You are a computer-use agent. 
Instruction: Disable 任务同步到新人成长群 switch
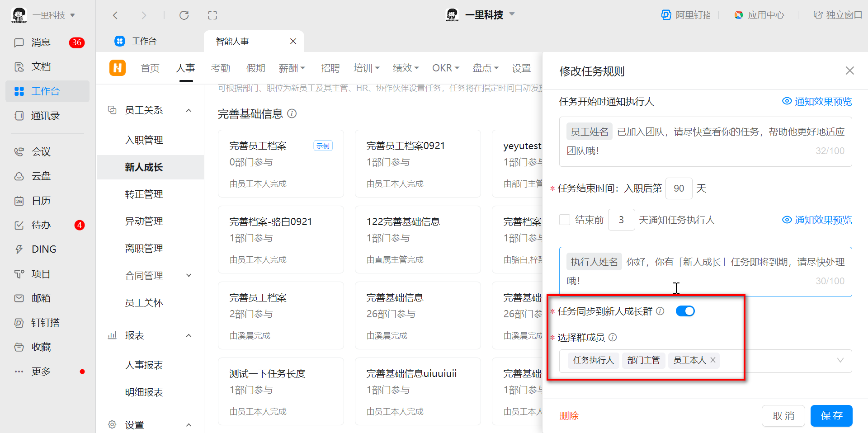tap(685, 311)
